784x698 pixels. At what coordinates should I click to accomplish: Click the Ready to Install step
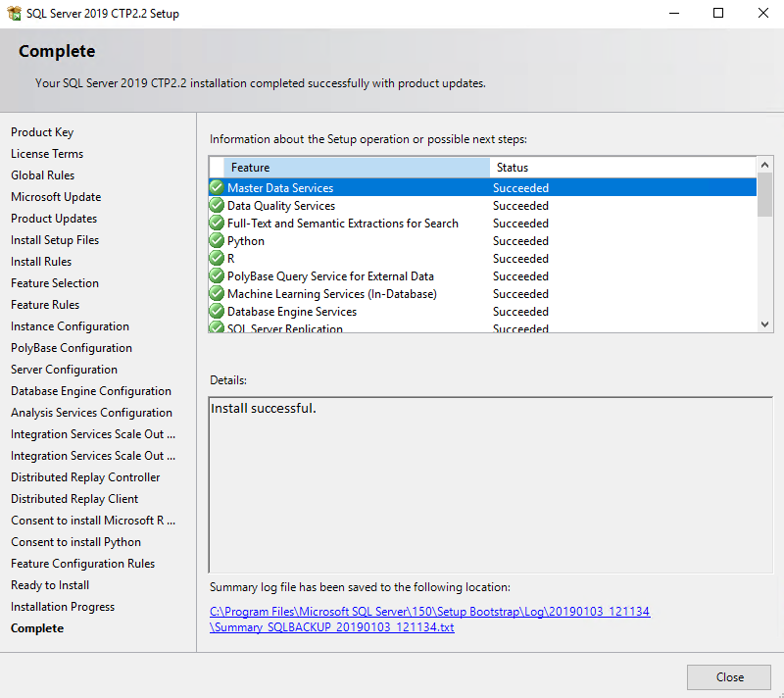50,585
